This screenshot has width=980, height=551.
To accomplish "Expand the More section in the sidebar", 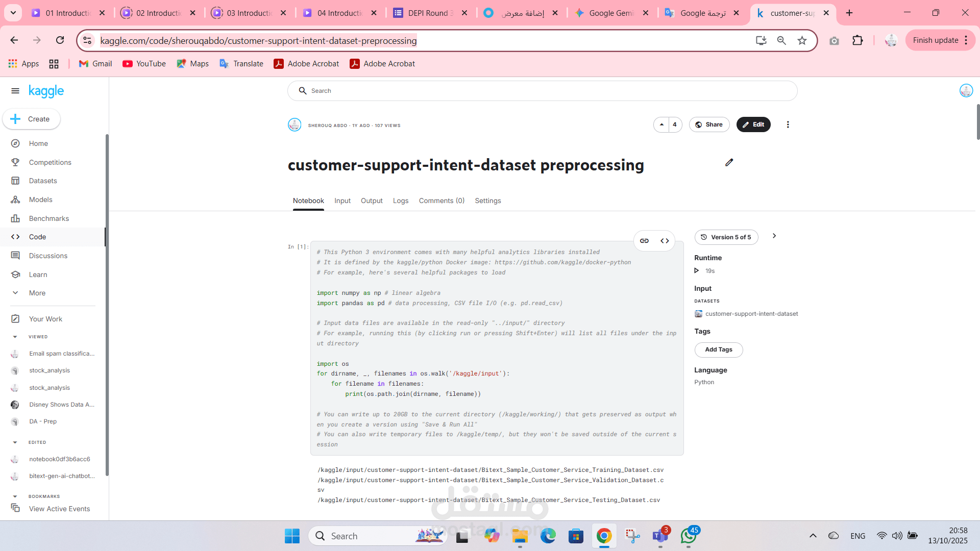I will point(36,293).
